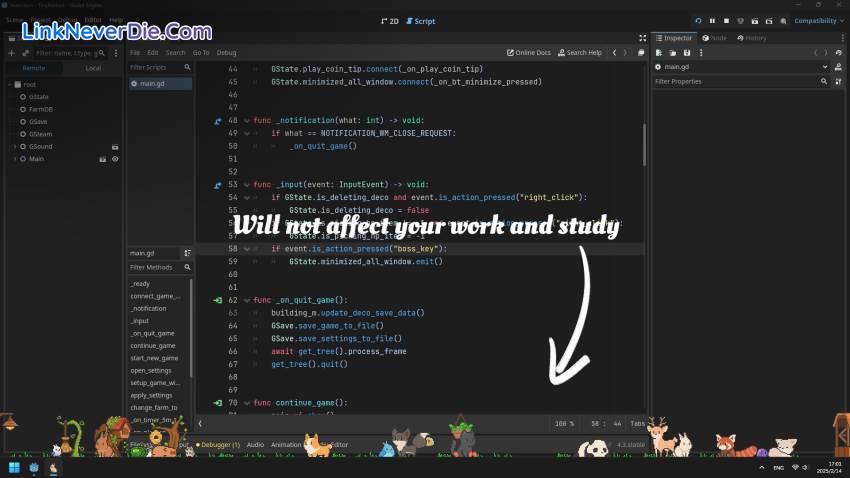Switch to the Local scene tree tab

[93, 68]
